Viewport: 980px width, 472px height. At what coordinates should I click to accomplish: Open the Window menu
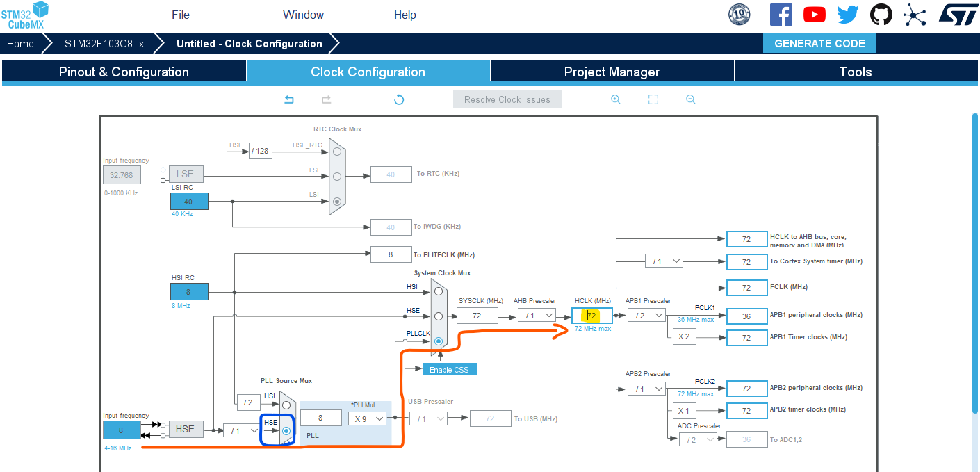point(303,14)
